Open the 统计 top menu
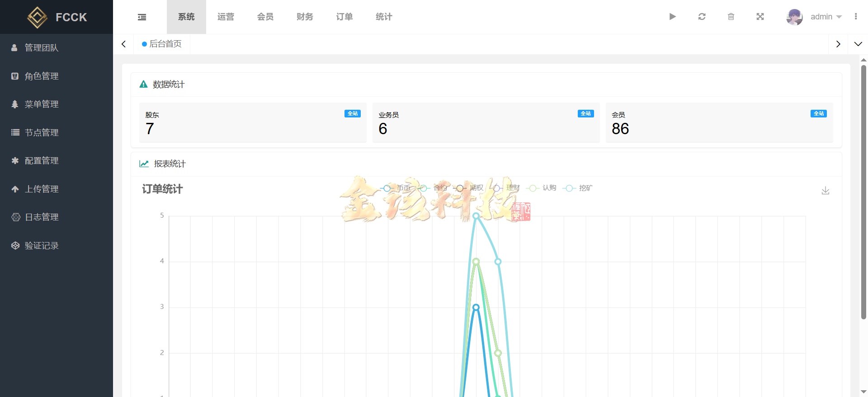 pyautogui.click(x=384, y=17)
